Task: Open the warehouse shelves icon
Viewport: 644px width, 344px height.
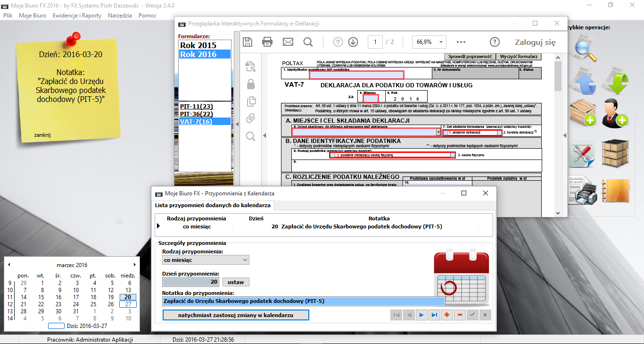Action: coord(616,154)
